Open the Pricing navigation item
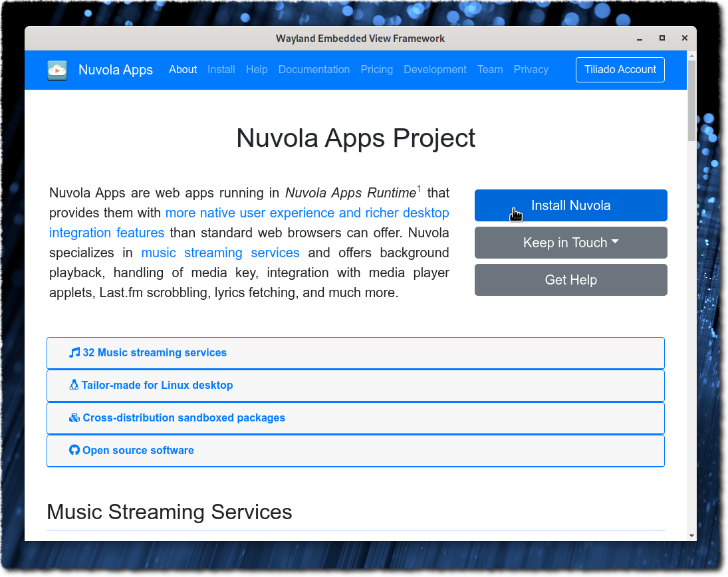The image size is (728, 577). coord(376,70)
